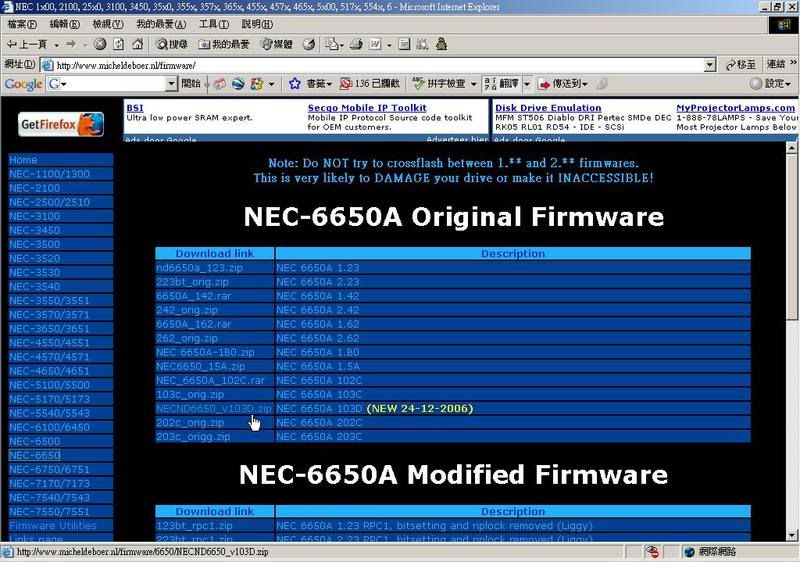Open the NEC-7550/7551 sidebar link
800x562 pixels.
(49, 512)
